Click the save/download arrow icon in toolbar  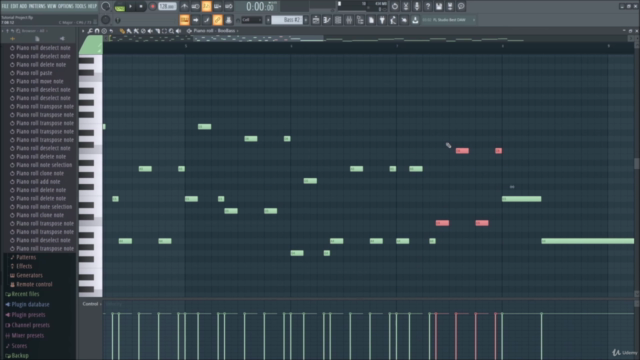coord(415,20)
